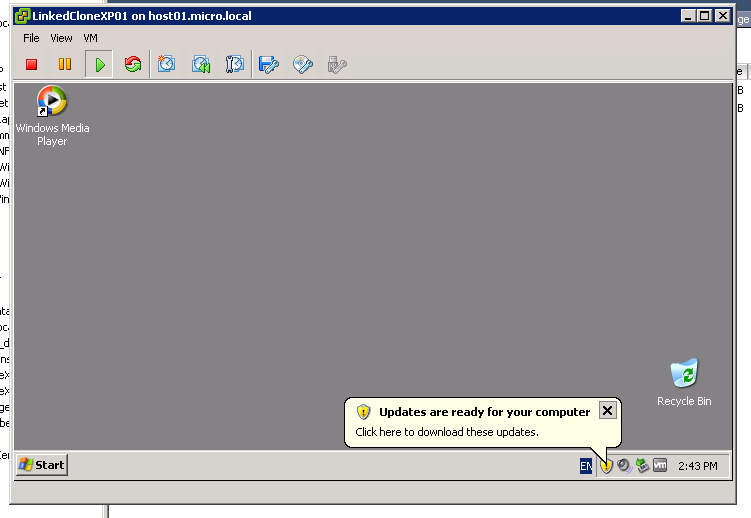Maximize the LinkedCloneXP01 console window

coord(705,16)
